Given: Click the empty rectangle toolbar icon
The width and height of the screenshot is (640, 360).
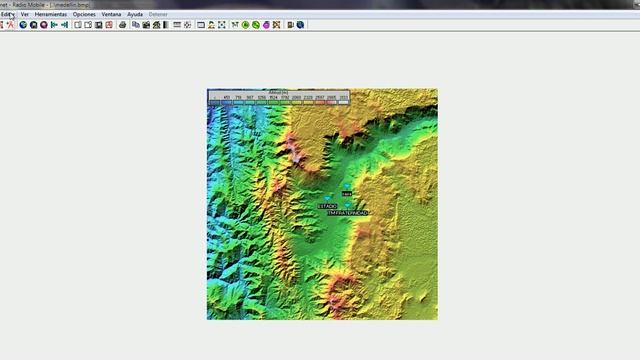Looking at the screenshot, I should pos(201,25).
